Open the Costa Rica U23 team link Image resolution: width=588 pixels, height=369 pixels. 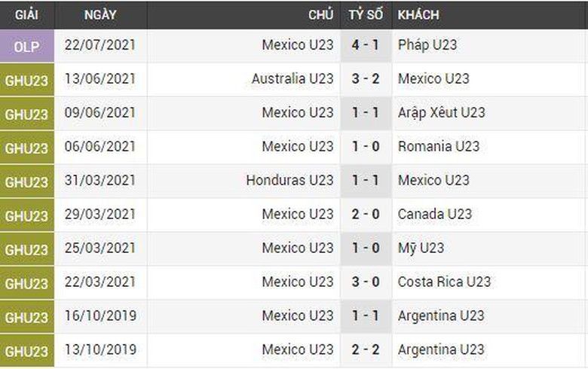pos(444,282)
